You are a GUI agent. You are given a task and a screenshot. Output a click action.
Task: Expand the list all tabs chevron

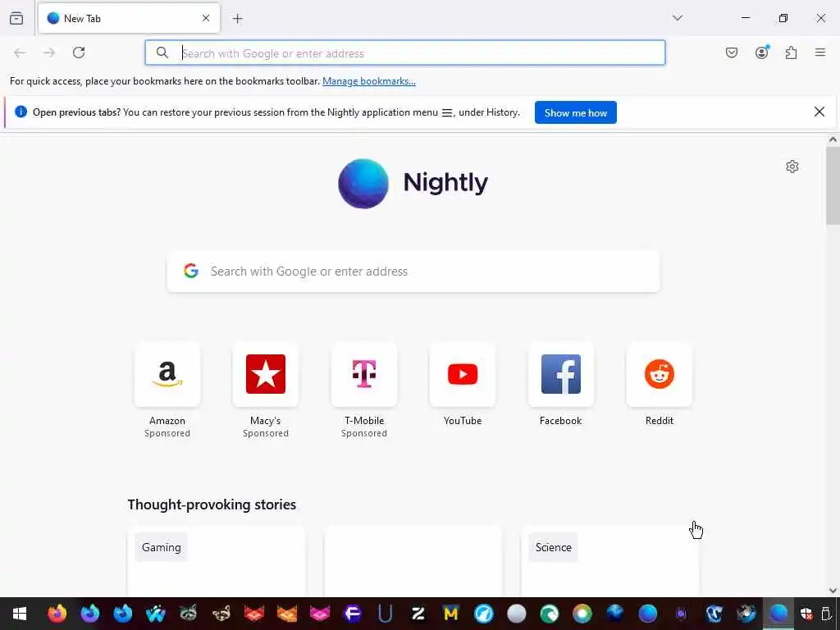tap(678, 18)
